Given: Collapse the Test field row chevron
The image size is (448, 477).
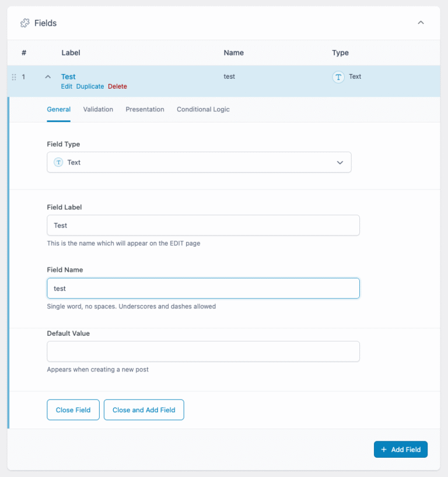Looking at the screenshot, I should coord(48,76).
